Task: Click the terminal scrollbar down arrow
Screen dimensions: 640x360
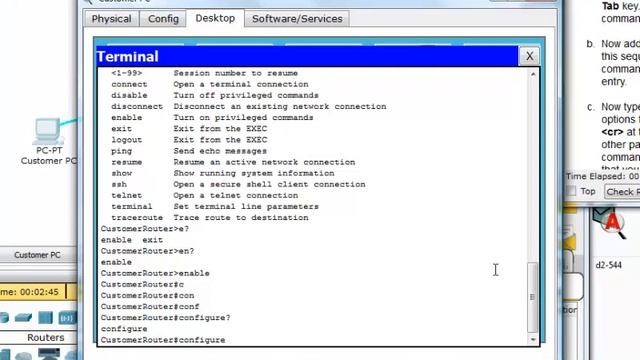Action: click(x=533, y=340)
